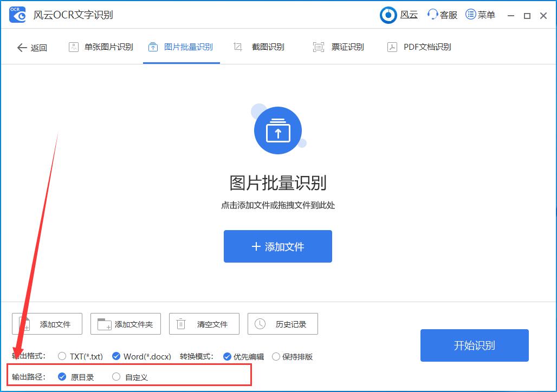Image resolution: width=557 pixels, height=392 pixels.
Task: Go back with the 返回 arrow
Action: 22,48
